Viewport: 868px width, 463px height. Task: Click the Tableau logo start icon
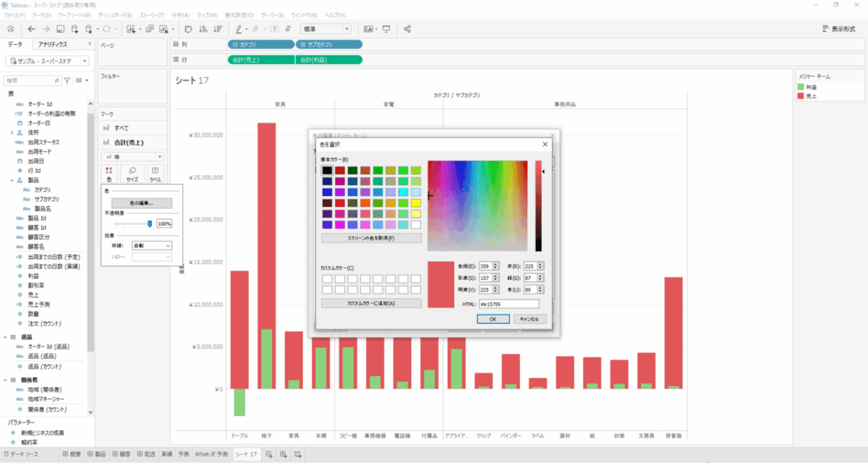(10, 29)
